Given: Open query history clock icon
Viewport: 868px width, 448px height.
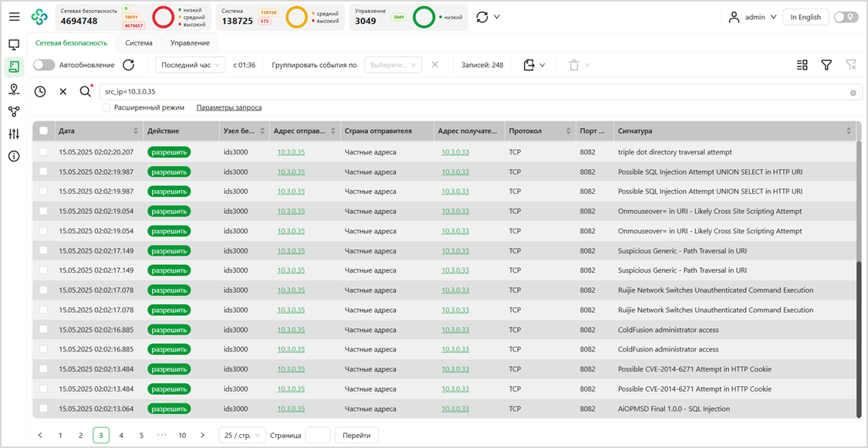Looking at the screenshot, I should [x=40, y=92].
